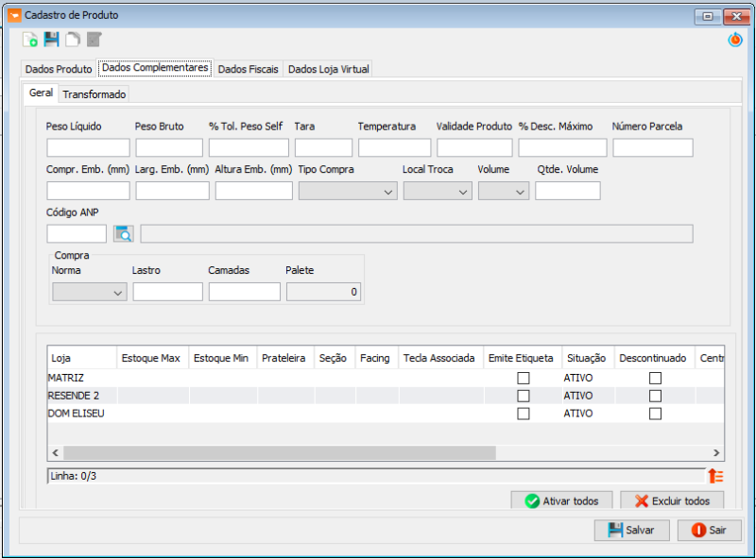Screen dimensions: 756x559
Task: Enable Emite Etiqueta for DOM ELISEU
Action: point(523,414)
